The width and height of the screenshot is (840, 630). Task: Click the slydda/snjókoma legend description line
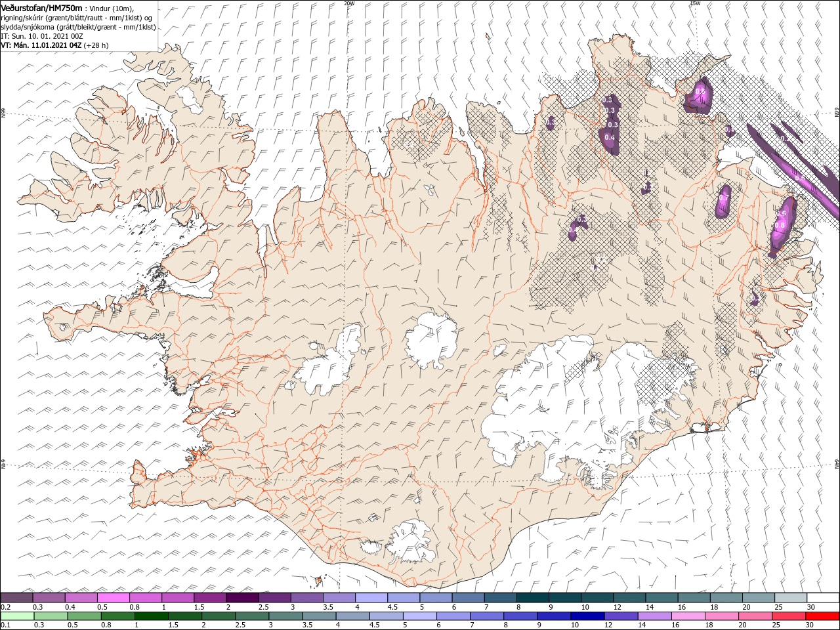click(79, 27)
